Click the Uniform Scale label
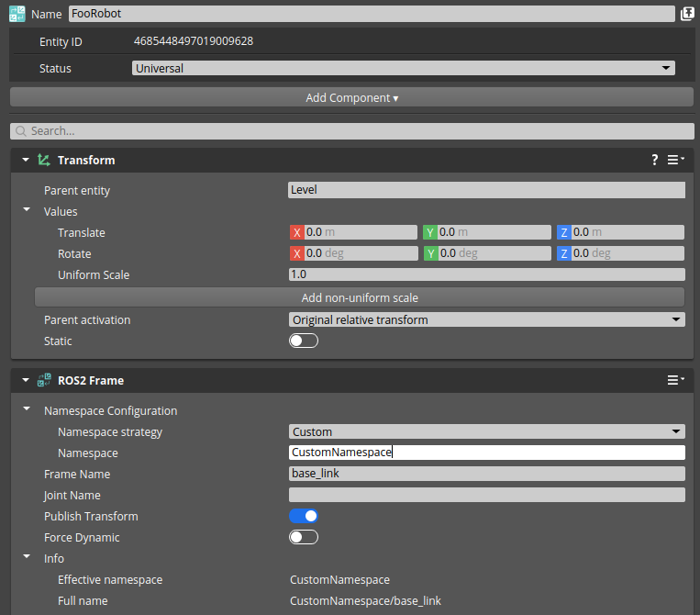This screenshot has width=700, height=615. 94,274
